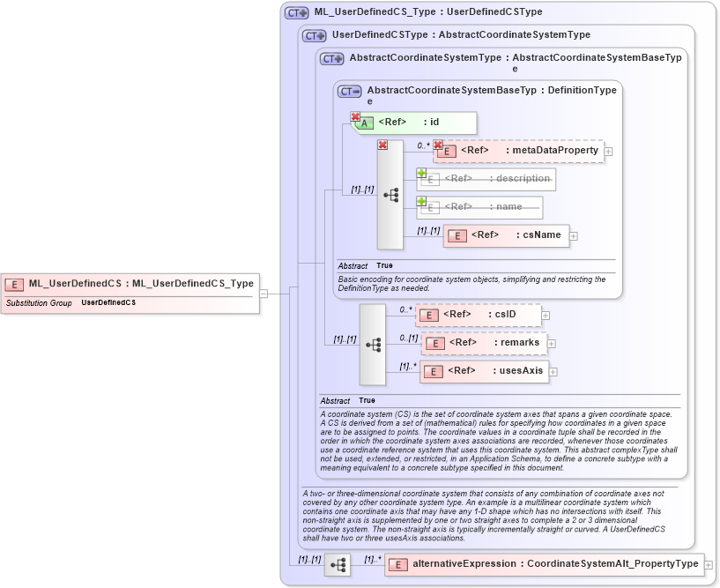Image resolution: width=720 pixels, height=588 pixels.
Task: Expand metaDataProperty using its plus button
Action: tap(606, 151)
